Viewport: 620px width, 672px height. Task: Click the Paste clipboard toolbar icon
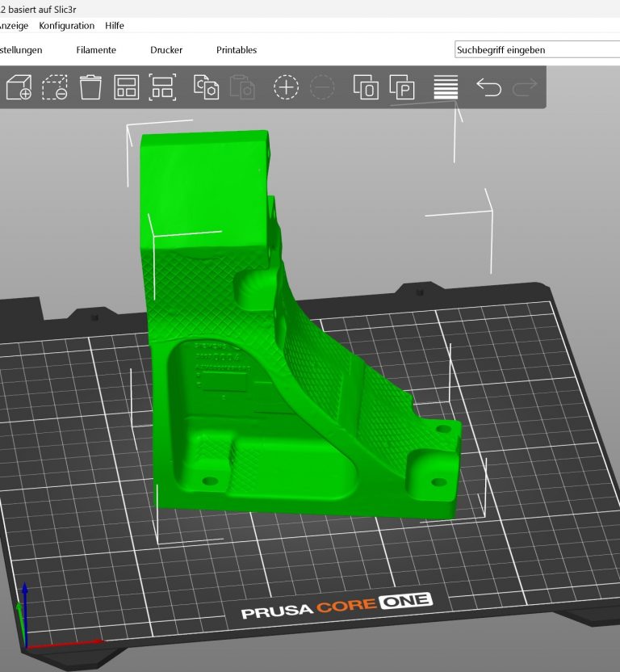point(242,86)
